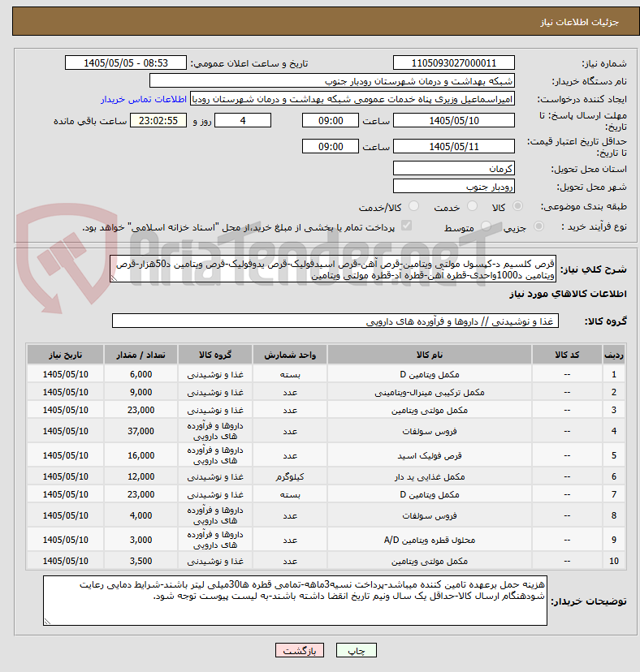Viewport: 640px width, 672px height.
Task: Click row 6 item مکمل غذایی ید دار
Action: point(430,476)
